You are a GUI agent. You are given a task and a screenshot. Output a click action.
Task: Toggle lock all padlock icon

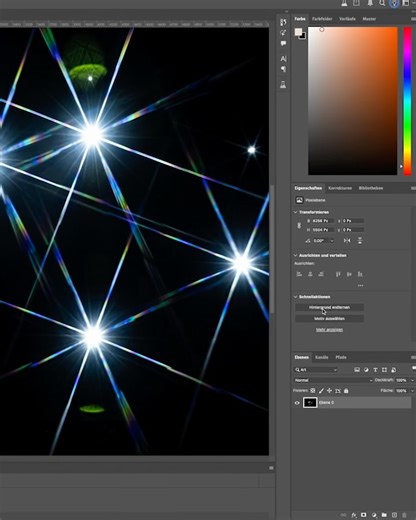pyautogui.click(x=346, y=390)
